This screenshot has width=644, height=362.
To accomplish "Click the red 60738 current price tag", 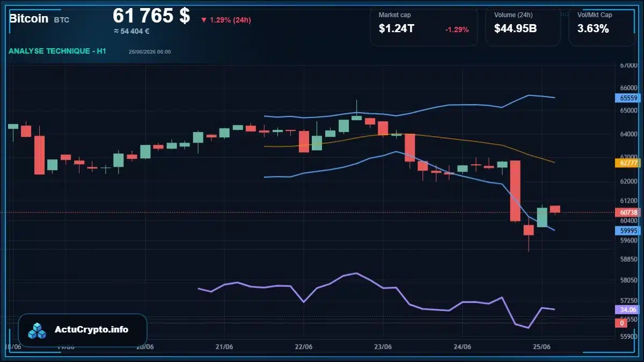I will coord(628,212).
